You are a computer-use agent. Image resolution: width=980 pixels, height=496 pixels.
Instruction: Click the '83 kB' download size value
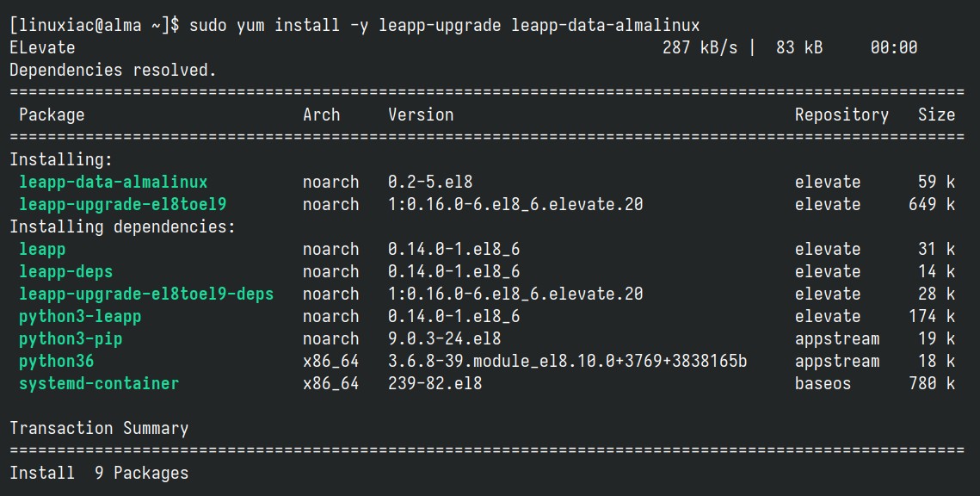click(x=799, y=48)
